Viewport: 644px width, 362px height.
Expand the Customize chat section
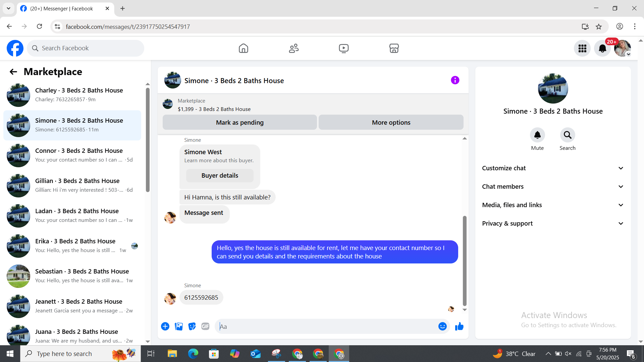click(553, 168)
